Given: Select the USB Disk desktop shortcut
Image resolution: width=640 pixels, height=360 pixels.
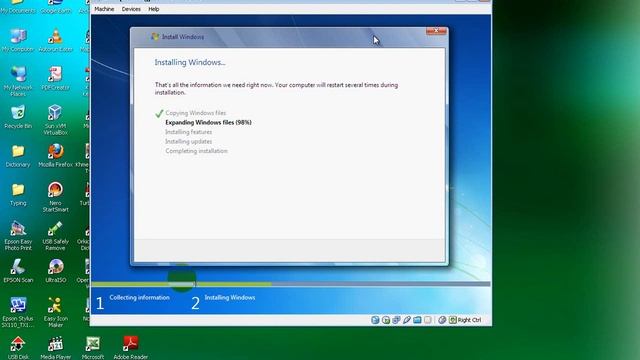Looking at the screenshot, I should (x=18, y=348).
